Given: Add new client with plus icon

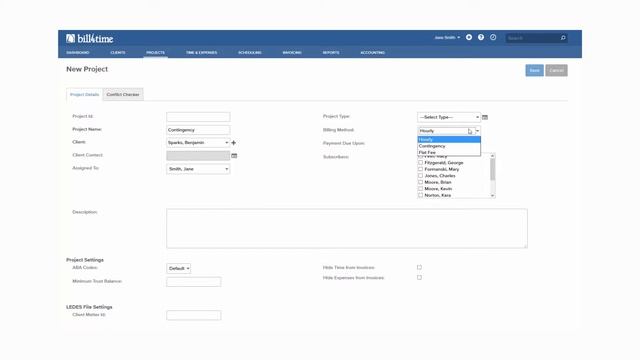Looking at the screenshot, I should tap(233, 143).
